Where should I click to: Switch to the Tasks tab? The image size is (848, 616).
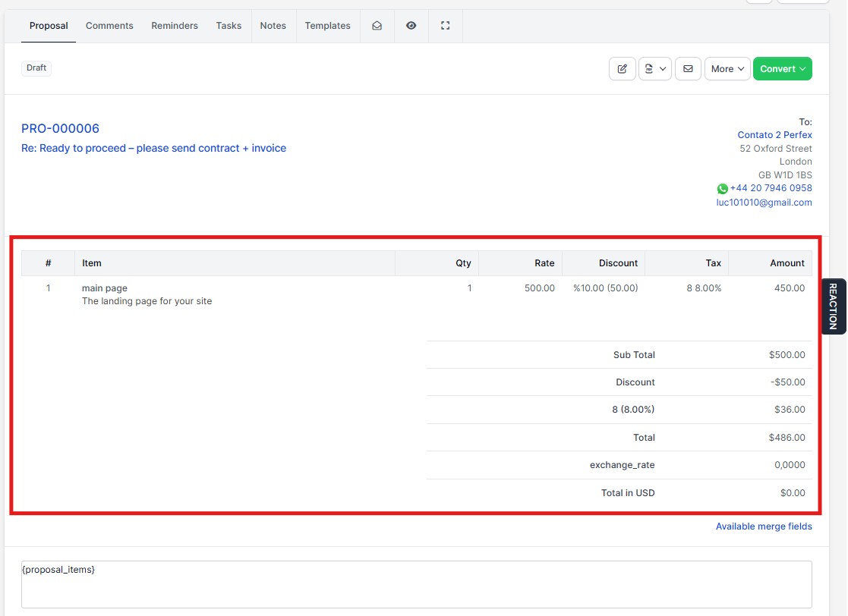(x=229, y=25)
